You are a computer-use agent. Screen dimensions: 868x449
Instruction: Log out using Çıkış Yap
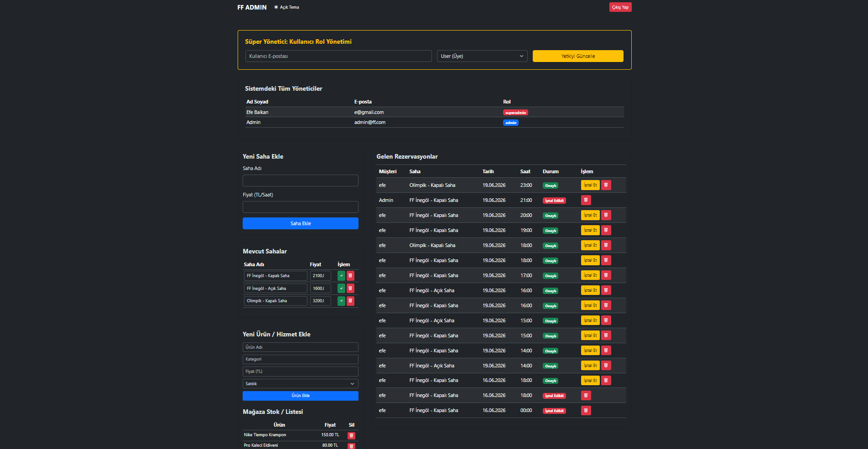pyautogui.click(x=620, y=7)
